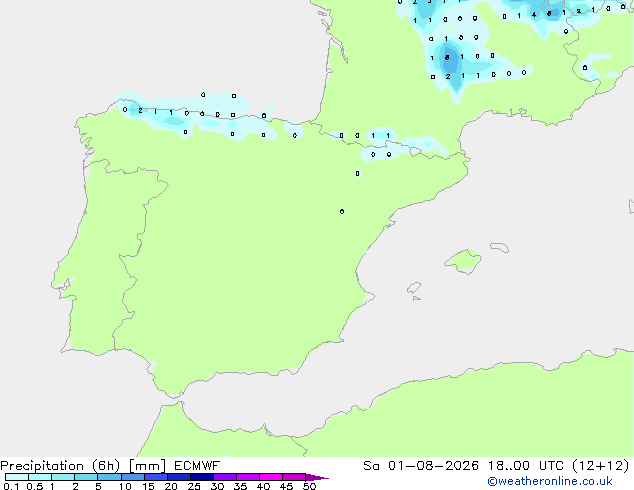Viewport: 634px width, 490px height.
Task: Click Menorca island outline on the map
Action: coord(500,247)
